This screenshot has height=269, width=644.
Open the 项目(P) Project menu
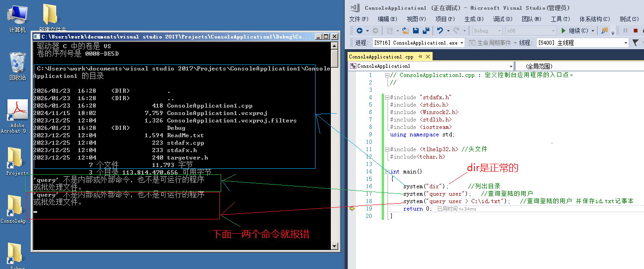pyautogui.click(x=445, y=19)
